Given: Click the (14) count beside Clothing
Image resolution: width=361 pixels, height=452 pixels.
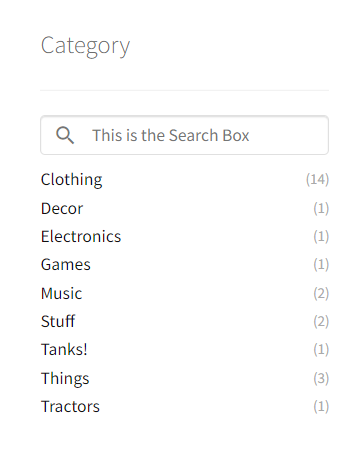Looking at the screenshot, I should (317, 179).
